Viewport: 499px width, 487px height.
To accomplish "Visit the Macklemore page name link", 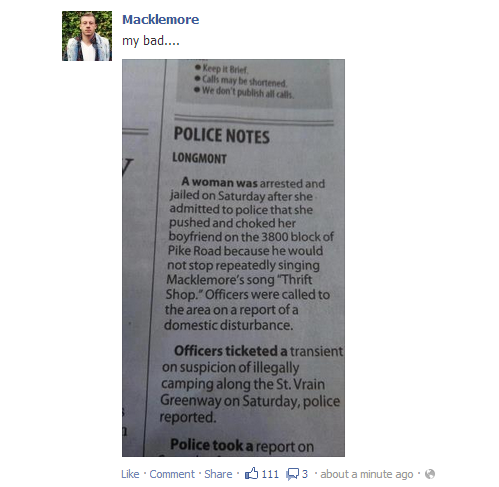I will pyautogui.click(x=161, y=19).
